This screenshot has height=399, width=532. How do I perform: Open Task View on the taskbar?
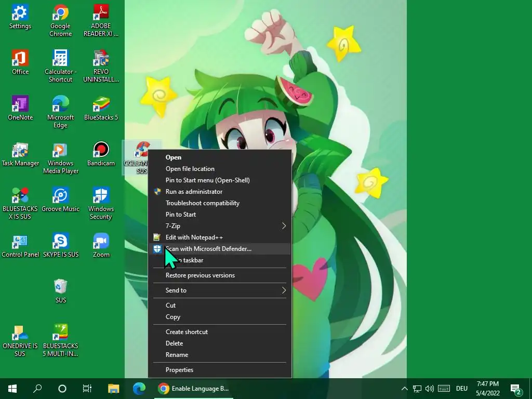[87, 389]
